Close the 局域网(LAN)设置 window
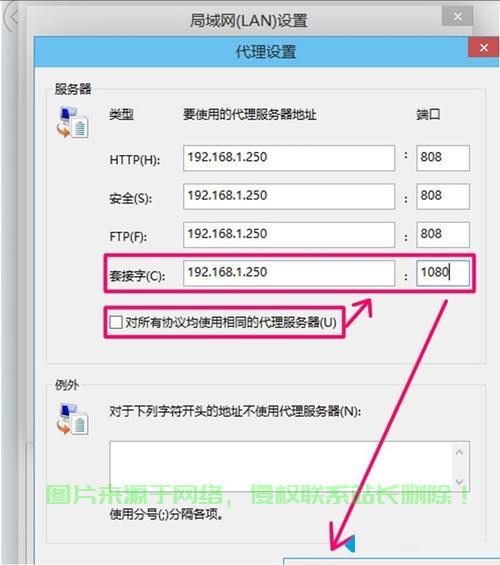 click(x=457, y=17)
